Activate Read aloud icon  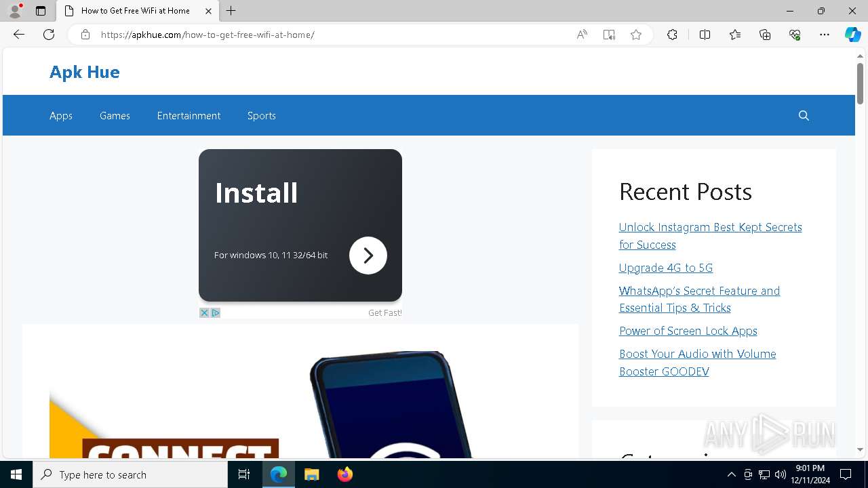582,35
